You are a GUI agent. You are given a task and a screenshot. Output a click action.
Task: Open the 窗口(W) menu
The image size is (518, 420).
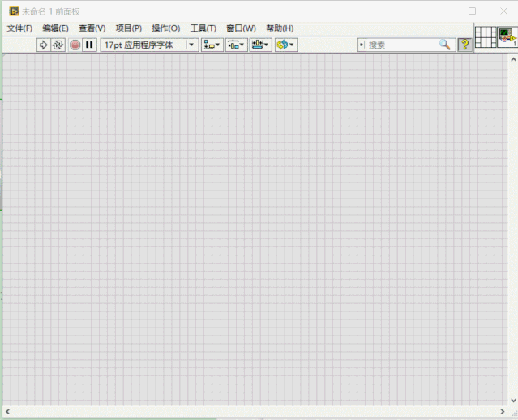tap(241, 28)
